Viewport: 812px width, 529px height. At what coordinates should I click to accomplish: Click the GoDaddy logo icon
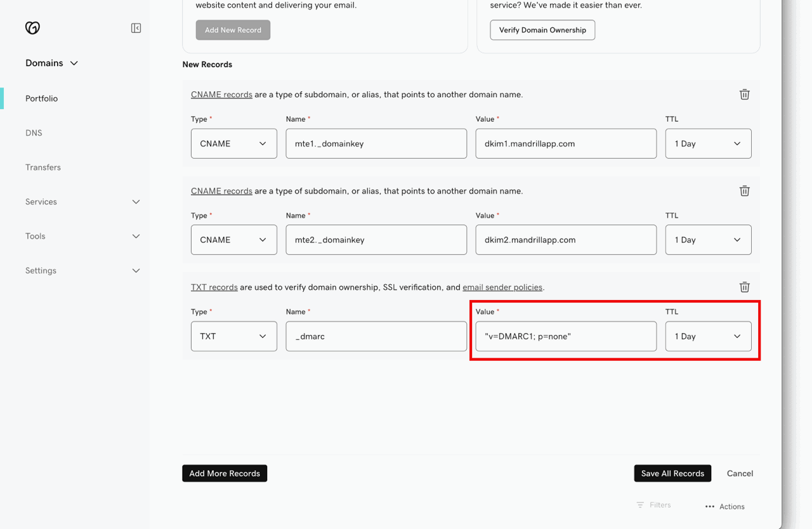32,28
